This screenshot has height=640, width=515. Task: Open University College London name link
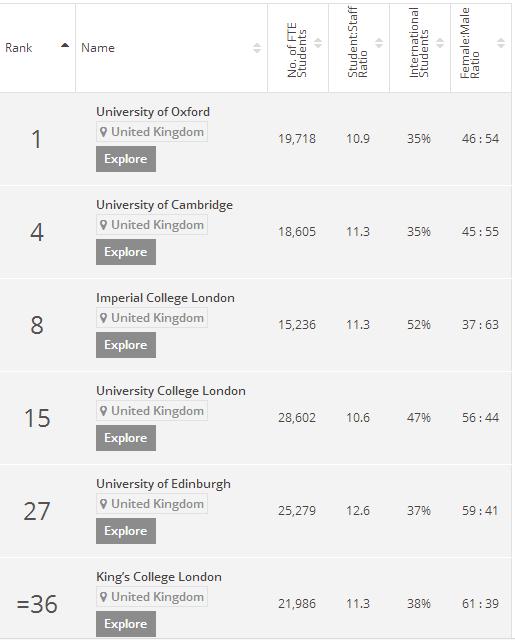pyautogui.click(x=171, y=391)
